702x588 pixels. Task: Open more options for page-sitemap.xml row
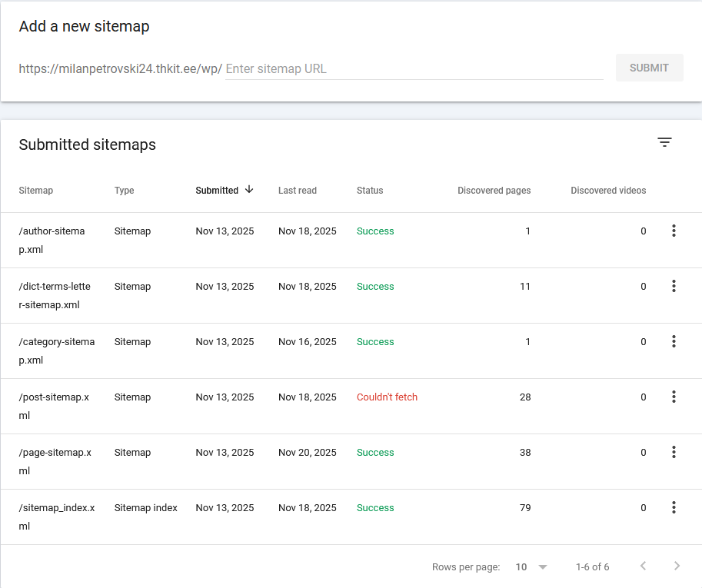[x=674, y=453]
